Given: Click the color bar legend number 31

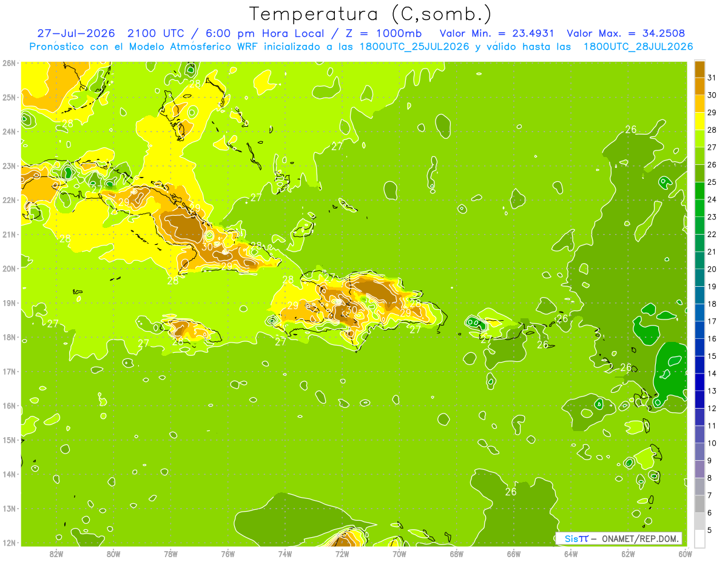Looking at the screenshot, I should 712,78.
